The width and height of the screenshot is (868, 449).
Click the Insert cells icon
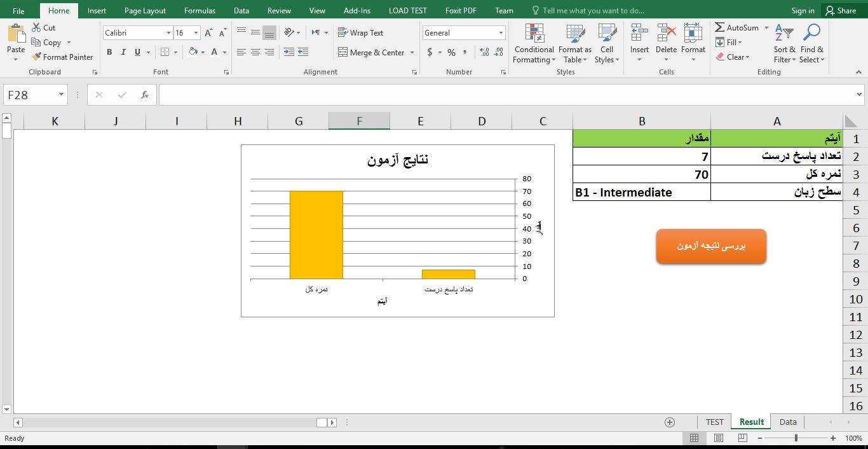(x=639, y=34)
